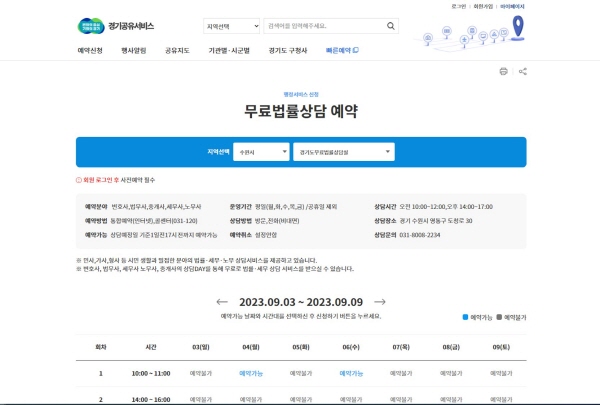Click the 경기공유서비스 logo
This screenshot has height=405, width=600.
[x=116, y=26]
